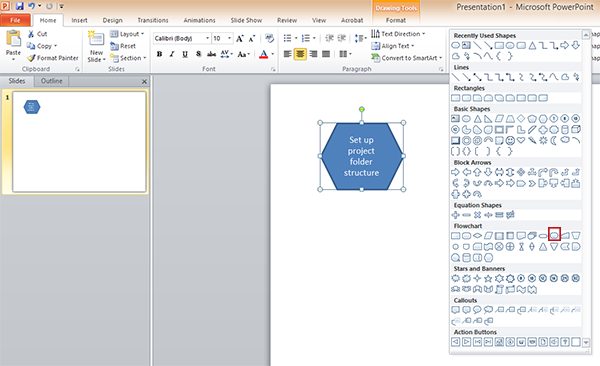Open the font size dropdown showing 10
Image resolution: width=600 pixels, height=366 pixels.
pos(230,38)
